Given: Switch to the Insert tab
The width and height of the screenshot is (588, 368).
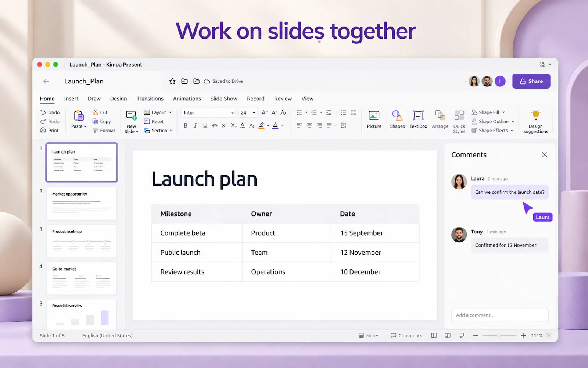Looking at the screenshot, I should 71,99.
